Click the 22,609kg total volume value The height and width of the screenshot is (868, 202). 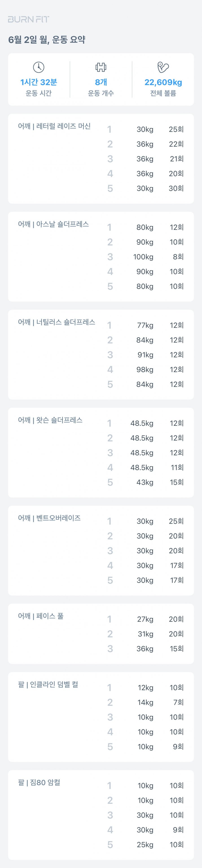pos(163,82)
